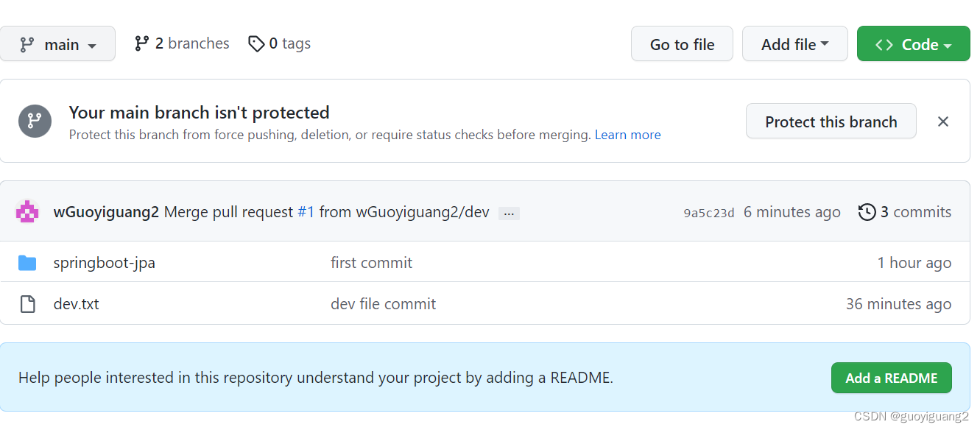Open pull request #1 link
980x430 pixels.
click(306, 212)
